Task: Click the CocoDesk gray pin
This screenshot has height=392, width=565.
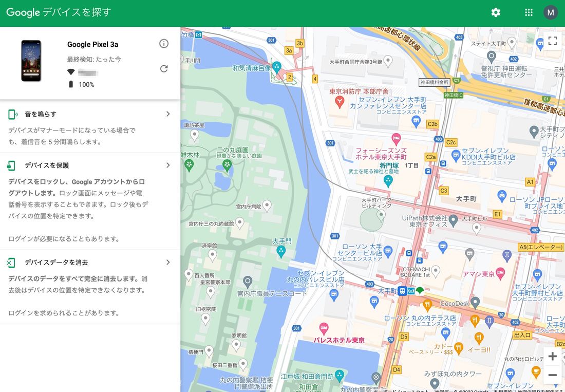Action: tap(475, 302)
